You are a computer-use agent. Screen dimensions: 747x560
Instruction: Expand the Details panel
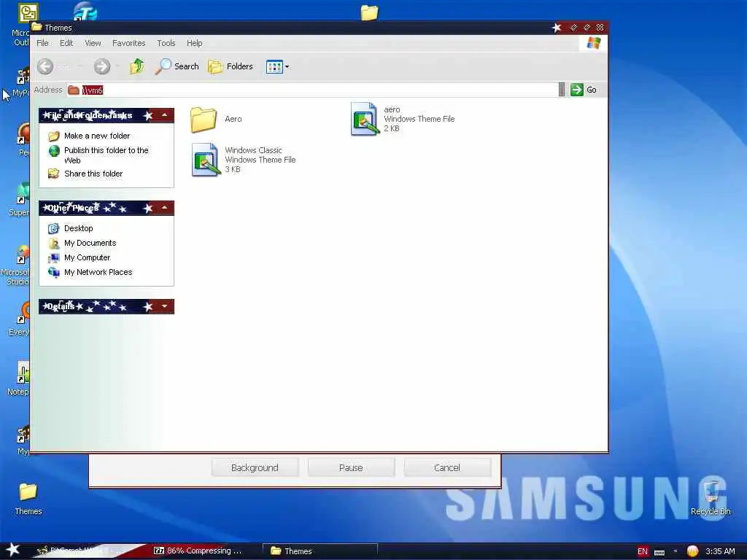(164, 306)
